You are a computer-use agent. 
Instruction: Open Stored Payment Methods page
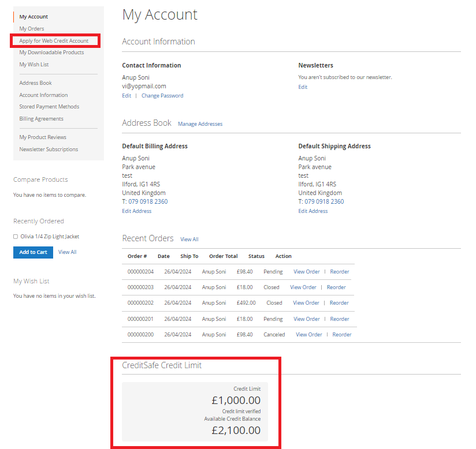(x=49, y=107)
